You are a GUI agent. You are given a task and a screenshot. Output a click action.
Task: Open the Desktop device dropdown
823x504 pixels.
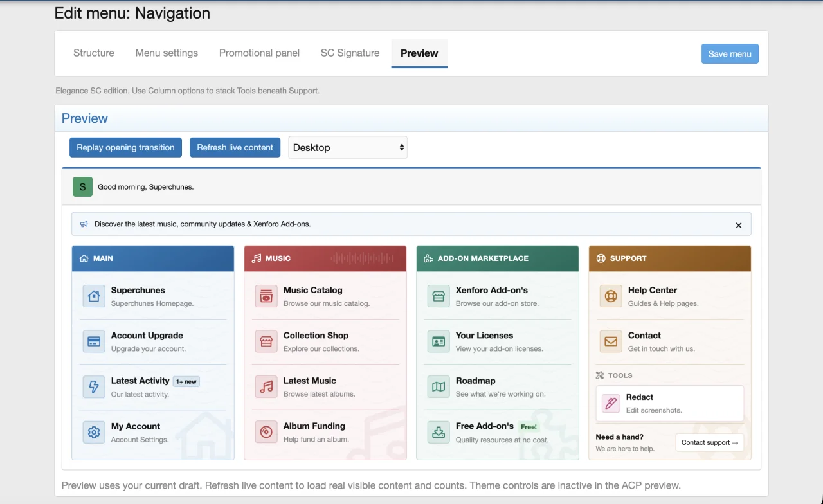click(348, 147)
